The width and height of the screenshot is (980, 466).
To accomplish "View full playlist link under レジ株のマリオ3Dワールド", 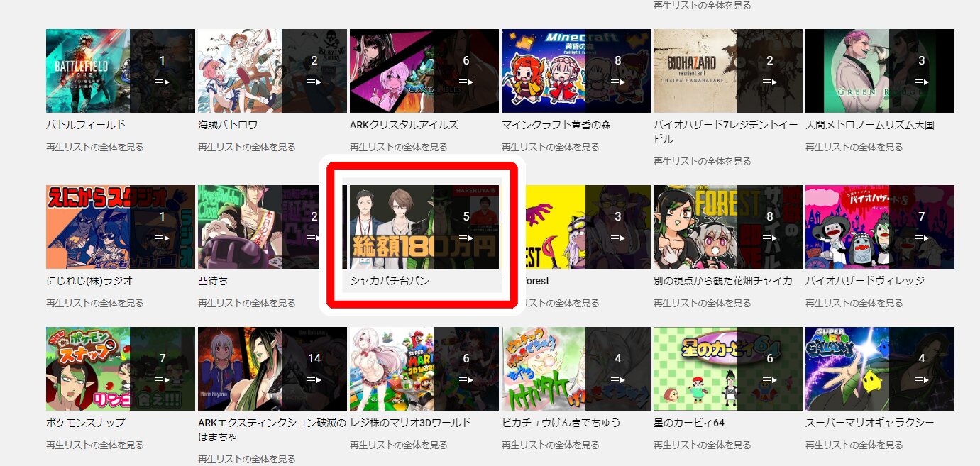I will [x=399, y=445].
